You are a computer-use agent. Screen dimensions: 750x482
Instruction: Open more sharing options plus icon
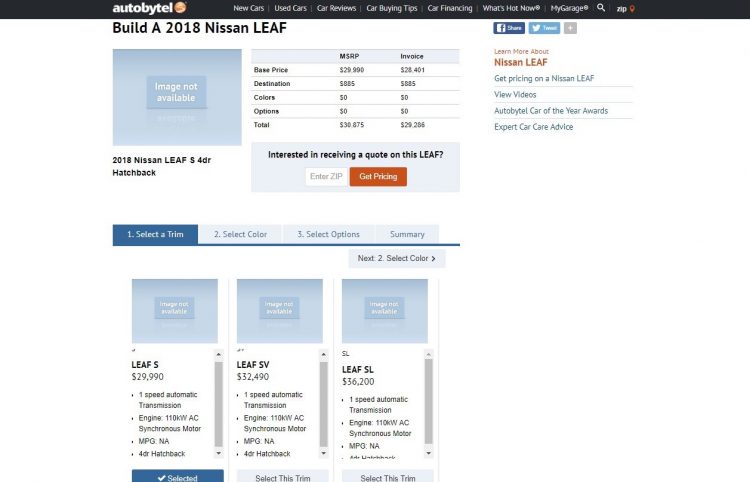570,28
